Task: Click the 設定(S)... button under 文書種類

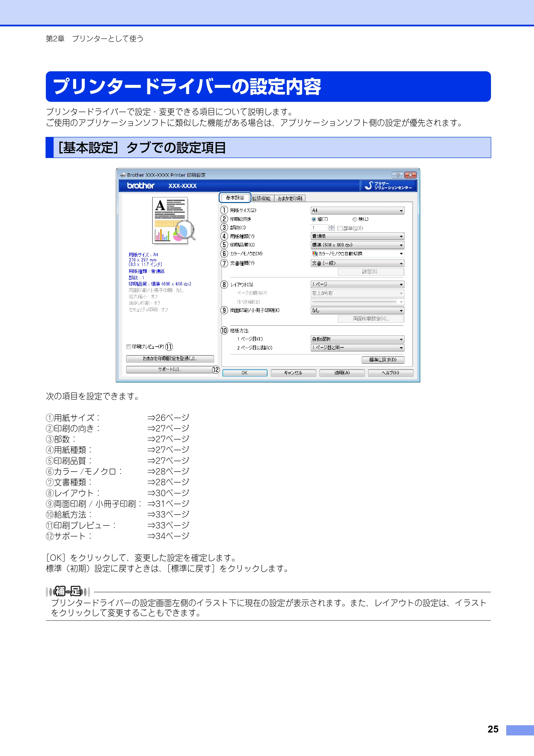Action: pyautogui.click(x=371, y=272)
